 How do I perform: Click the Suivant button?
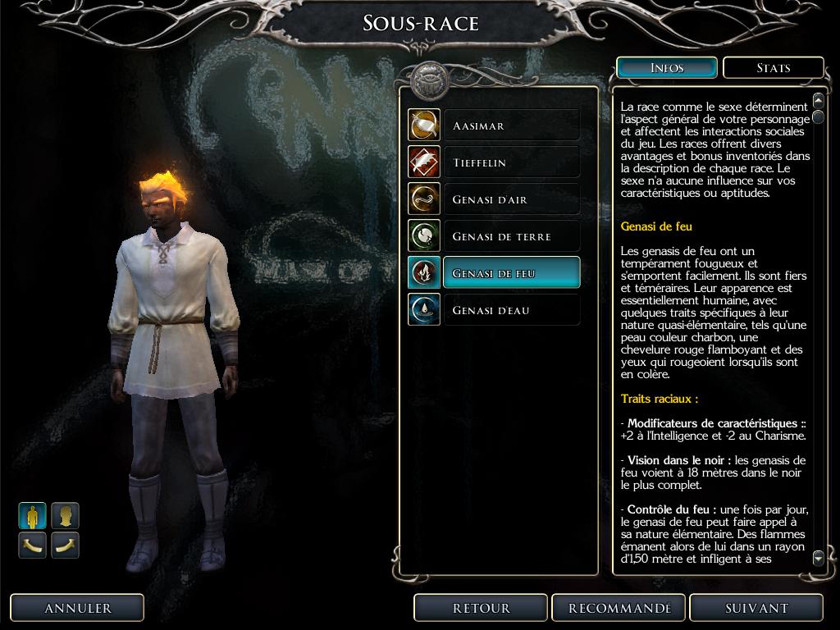click(756, 608)
